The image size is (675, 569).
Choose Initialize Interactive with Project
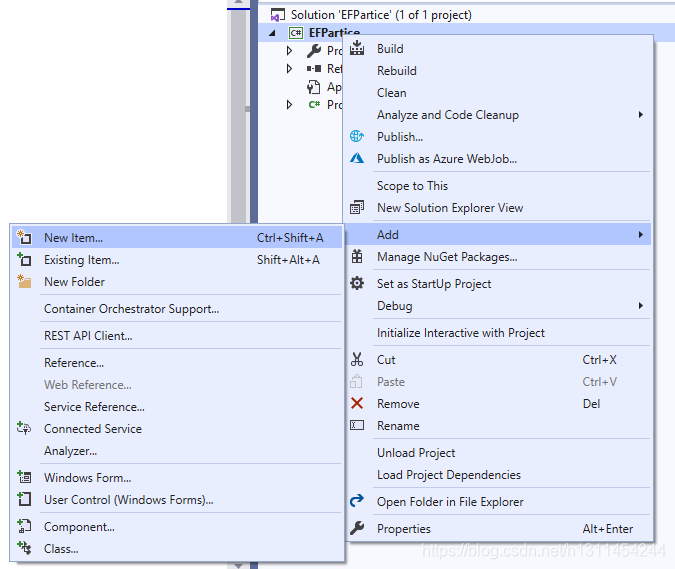click(499, 332)
